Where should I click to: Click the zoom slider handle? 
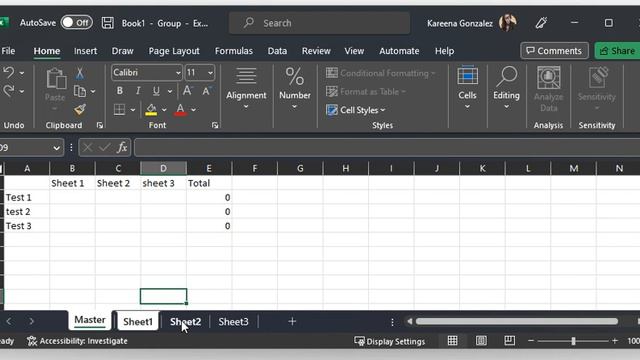point(573,341)
